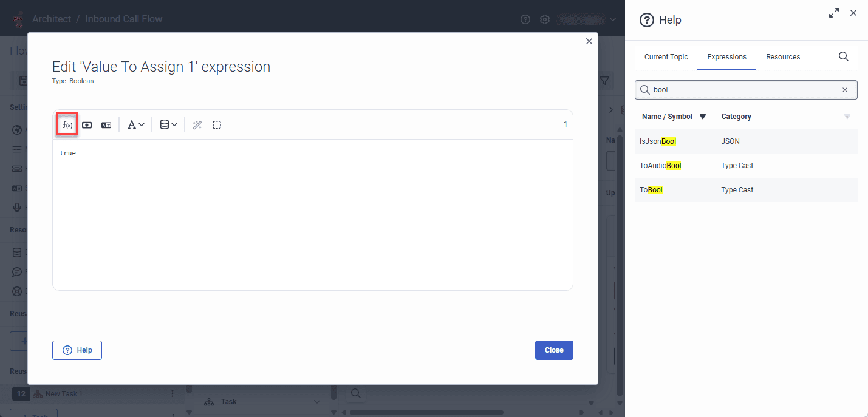
Task: Select ToBool from the search results
Action: tap(651, 189)
